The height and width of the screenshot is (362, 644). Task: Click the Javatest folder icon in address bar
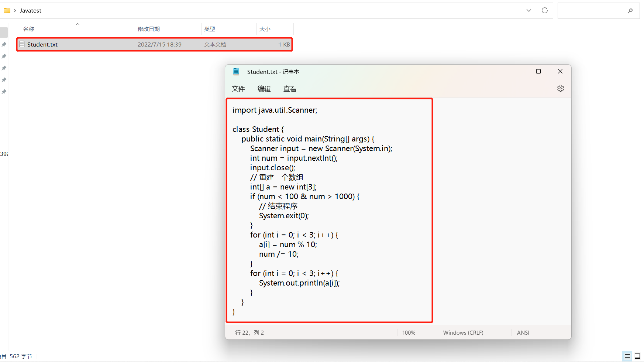point(7,10)
